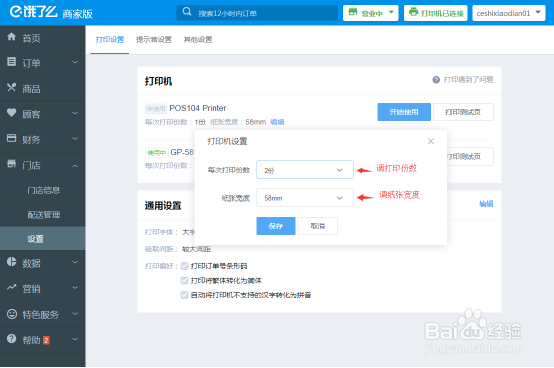Viewport: 554px width, 368px height.
Task: Click the shop icon in 营业中 button
Action: click(353, 12)
